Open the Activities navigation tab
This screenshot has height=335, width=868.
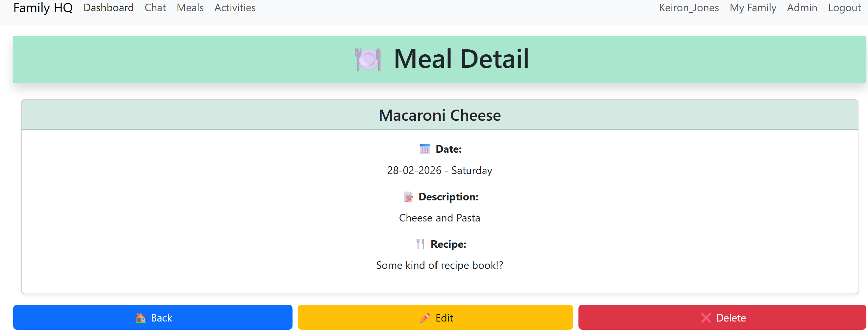tap(235, 8)
